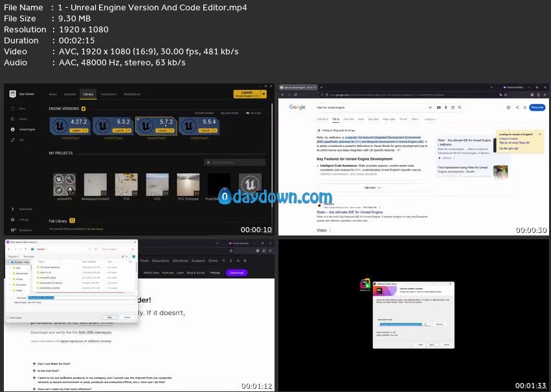Image resolution: width=551 pixels, height=392 pixels.
Task: Click JetBrains Rider desktop installer icon
Action: click(x=365, y=285)
